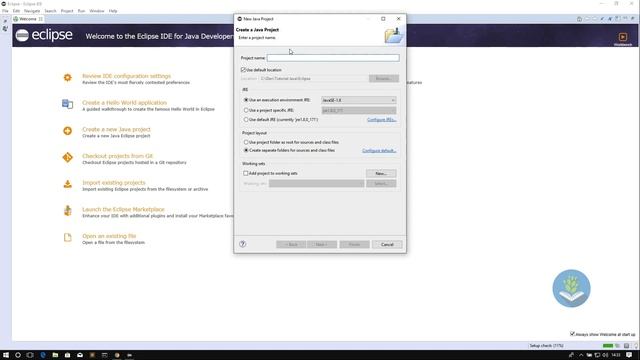Open the Windows notification center icon
This screenshot has width=640, height=360.
(629, 355)
